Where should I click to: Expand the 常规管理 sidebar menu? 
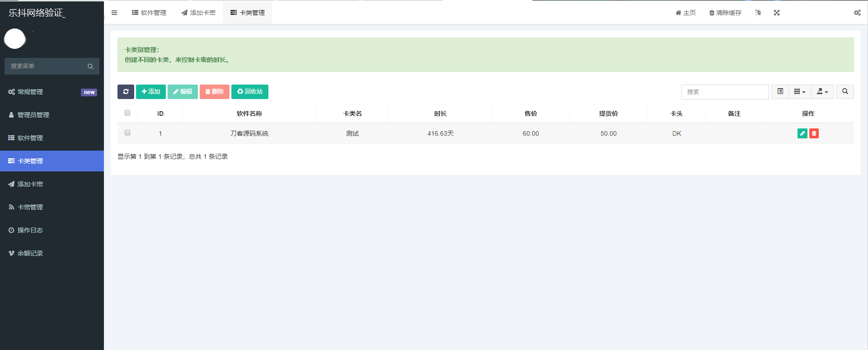pyautogui.click(x=30, y=92)
